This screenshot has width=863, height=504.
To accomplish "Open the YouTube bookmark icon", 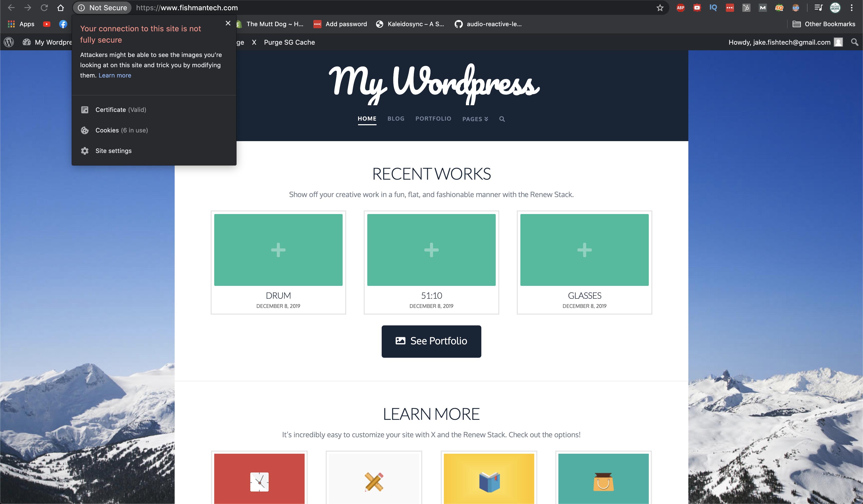I will click(x=46, y=24).
